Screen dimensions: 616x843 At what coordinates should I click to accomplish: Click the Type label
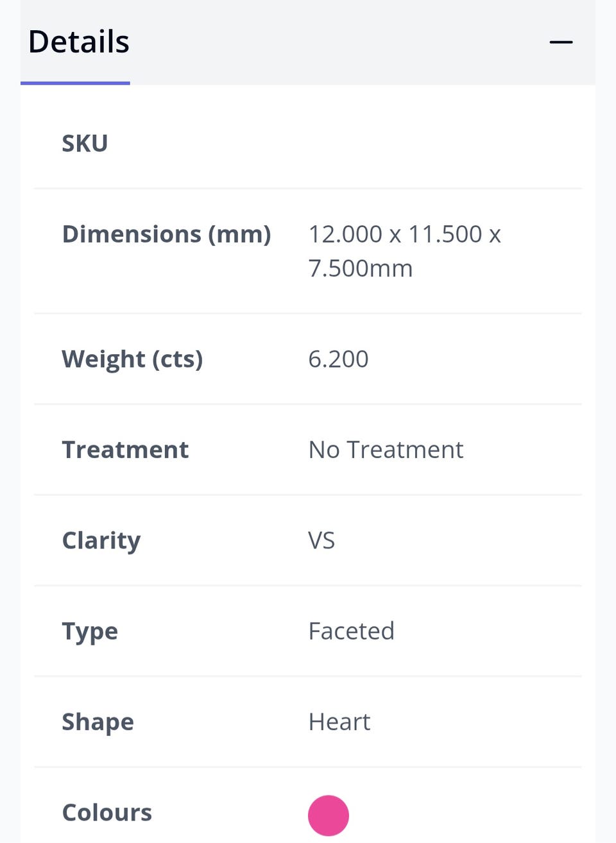pyautogui.click(x=90, y=631)
